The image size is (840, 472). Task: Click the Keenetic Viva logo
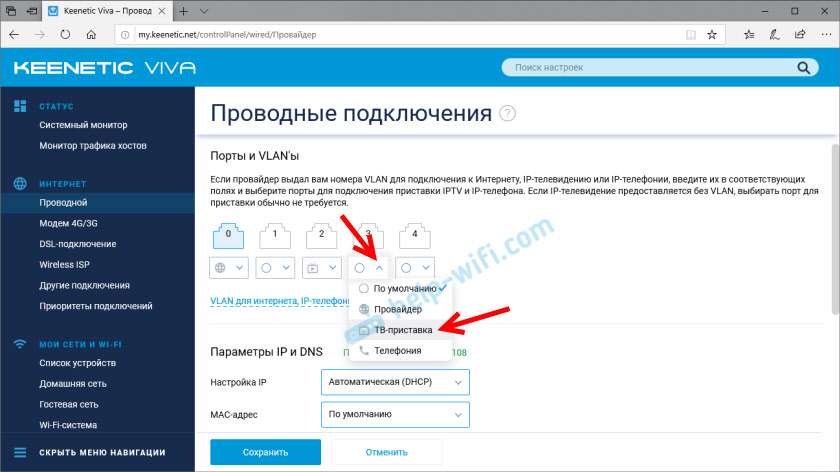105,68
